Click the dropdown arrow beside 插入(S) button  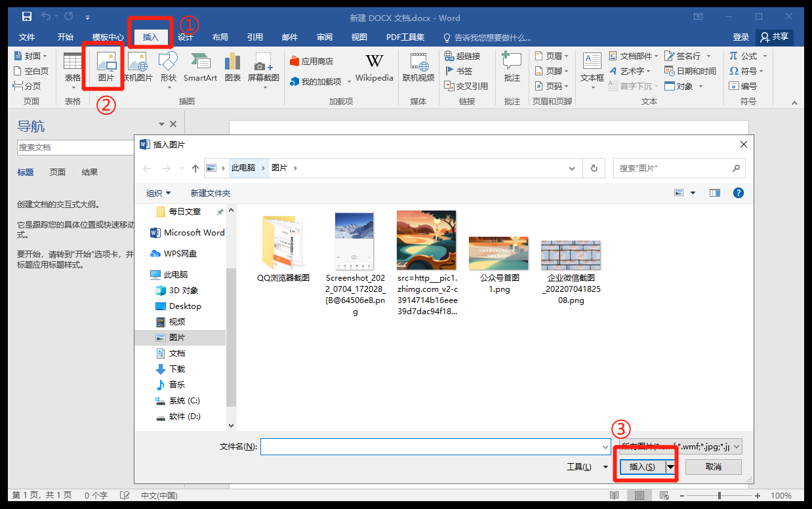(x=670, y=467)
